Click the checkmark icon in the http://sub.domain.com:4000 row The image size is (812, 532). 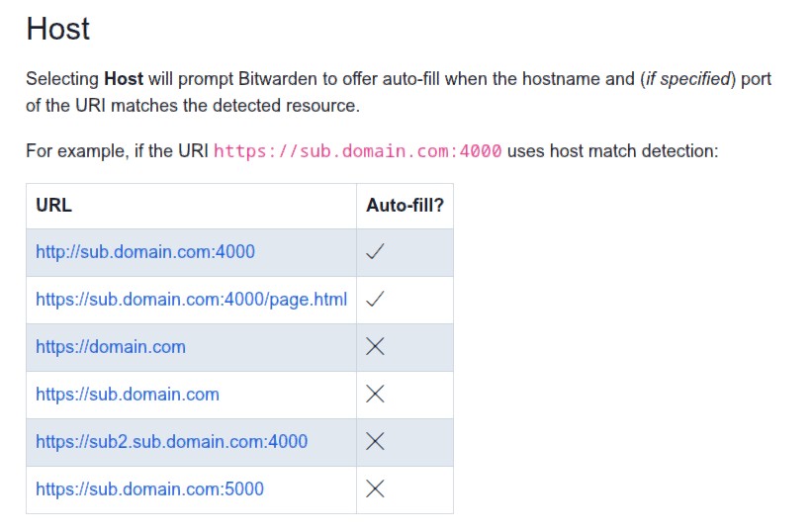[375, 251]
